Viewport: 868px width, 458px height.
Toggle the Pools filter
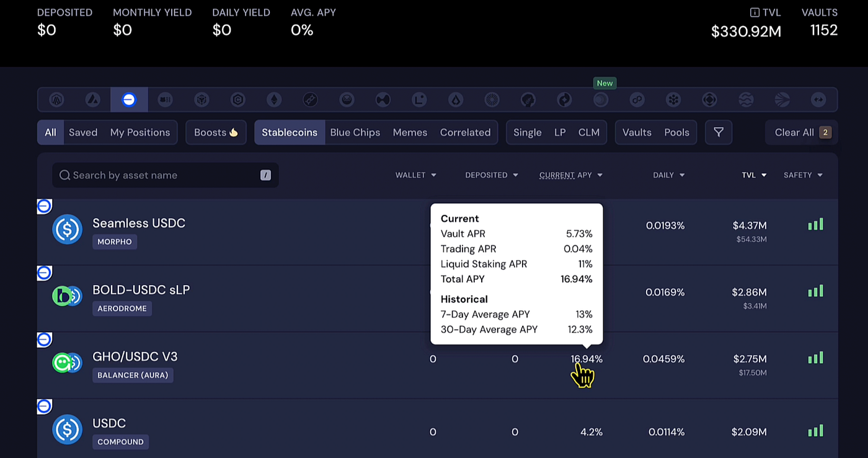tap(677, 132)
